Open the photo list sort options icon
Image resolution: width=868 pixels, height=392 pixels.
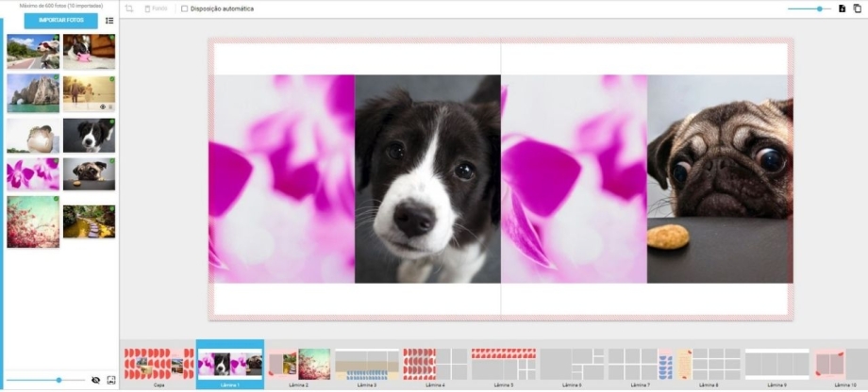pos(109,20)
